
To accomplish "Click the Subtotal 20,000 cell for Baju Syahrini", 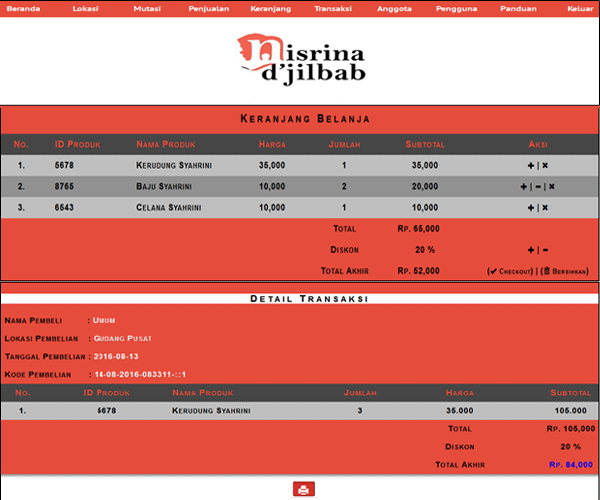I will pyautogui.click(x=425, y=186).
